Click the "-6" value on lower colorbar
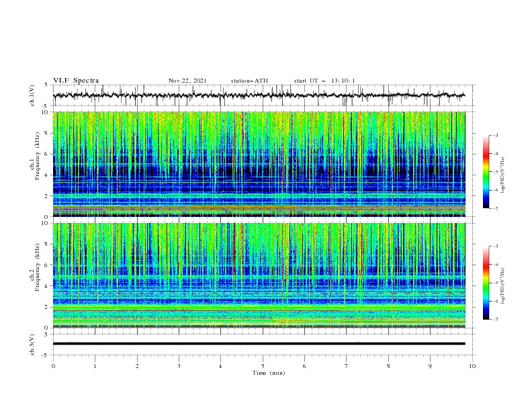Viewport: 532px width, 411px height. click(495, 301)
